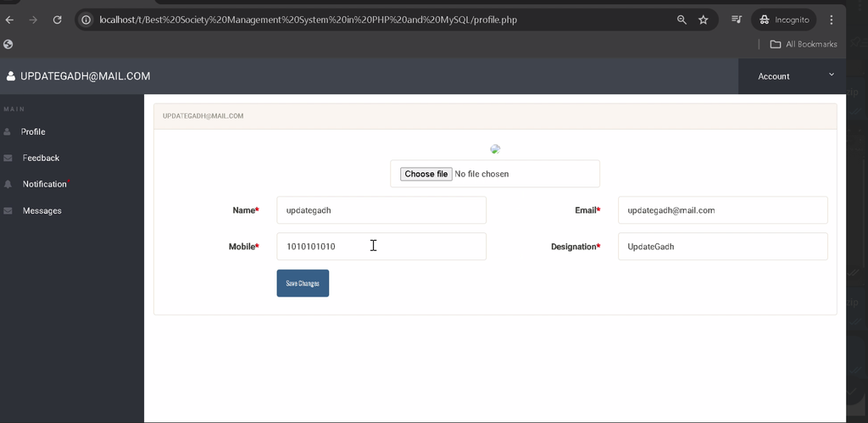Viewport: 868px width, 423px height.
Task: Click the MAIN sidebar section label
Action: coord(14,109)
